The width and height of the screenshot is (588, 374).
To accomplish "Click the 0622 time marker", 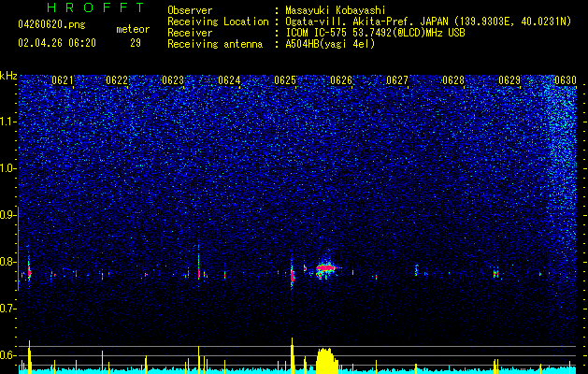I will (117, 80).
